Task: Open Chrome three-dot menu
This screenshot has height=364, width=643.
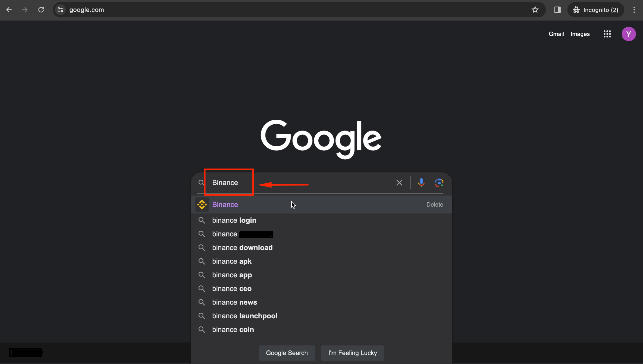Action: (x=634, y=10)
